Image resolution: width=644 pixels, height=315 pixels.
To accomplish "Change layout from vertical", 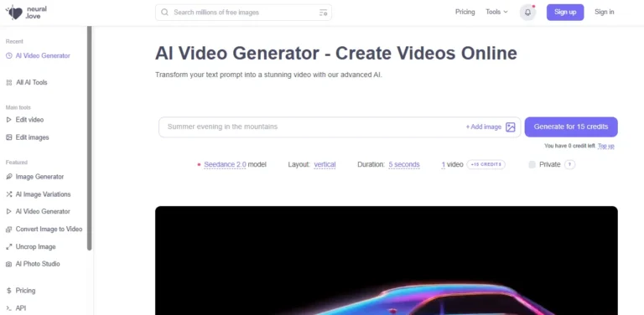I will [x=325, y=164].
